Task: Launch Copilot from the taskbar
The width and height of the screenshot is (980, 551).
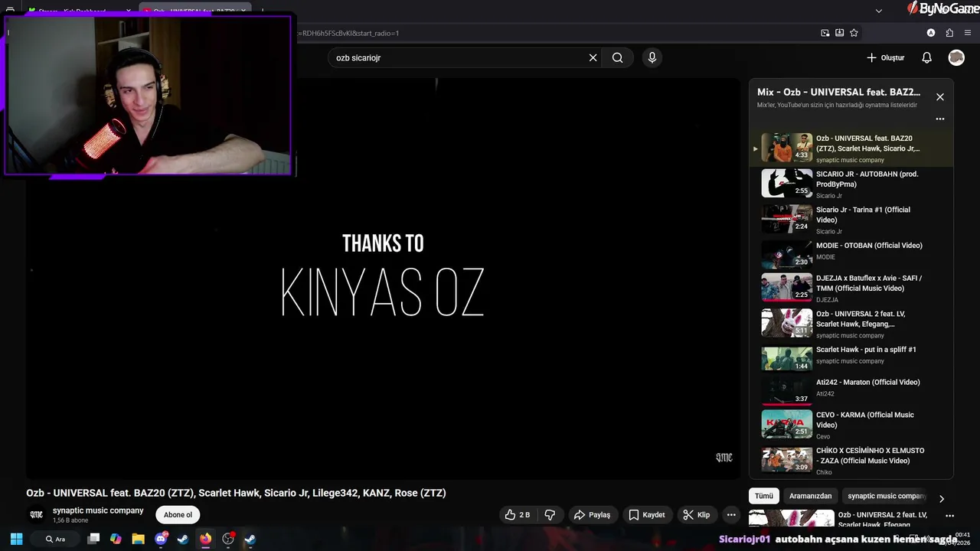Action: point(116,539)
